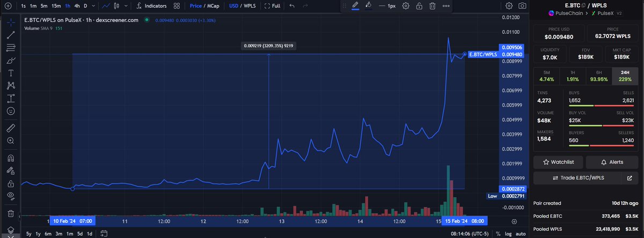The width and height of the screenshot is (644, 238).
Task: Open the chart patterns tool
Action: [x=10, y=85]
